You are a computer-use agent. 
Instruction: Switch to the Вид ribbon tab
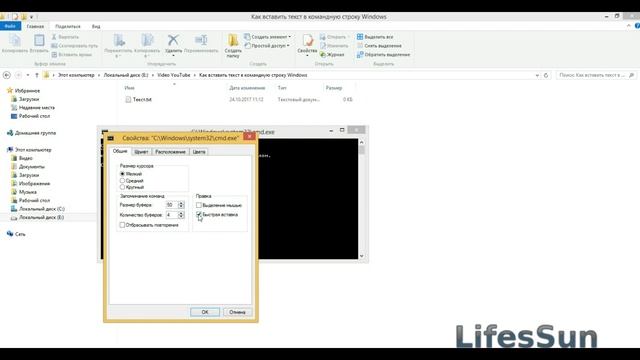96,26
